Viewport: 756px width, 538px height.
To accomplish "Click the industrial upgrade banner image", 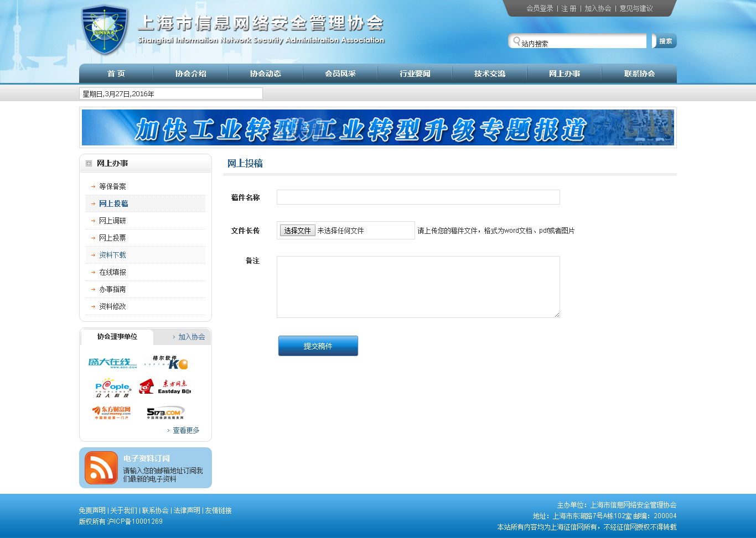I will pos(377,128).
